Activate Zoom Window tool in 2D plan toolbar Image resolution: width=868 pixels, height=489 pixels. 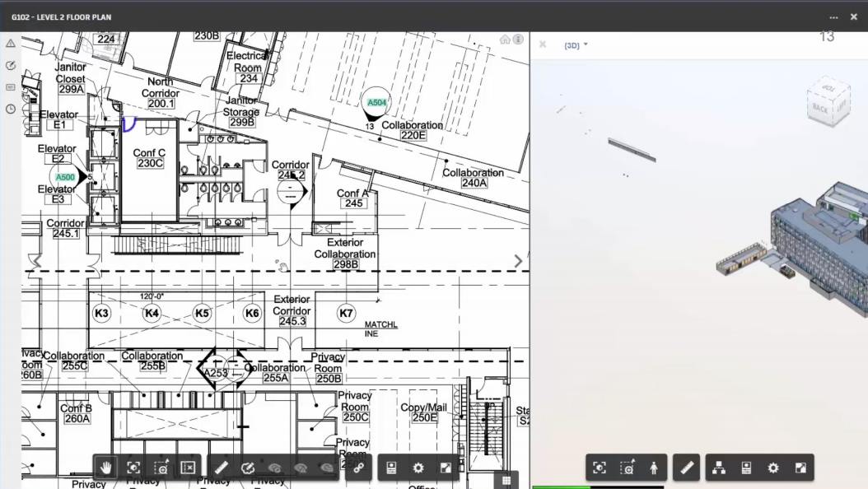point(161,468)
